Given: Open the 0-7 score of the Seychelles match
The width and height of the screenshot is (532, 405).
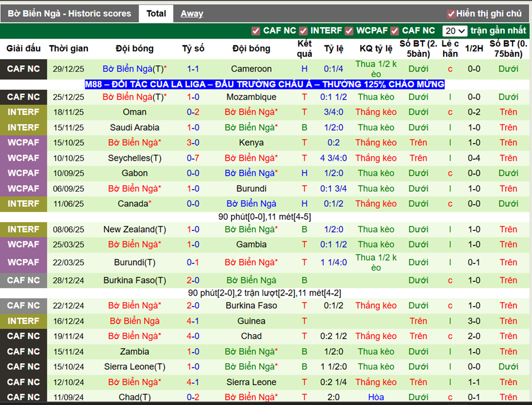Looking at the screenshot, I should coord(193,158).
